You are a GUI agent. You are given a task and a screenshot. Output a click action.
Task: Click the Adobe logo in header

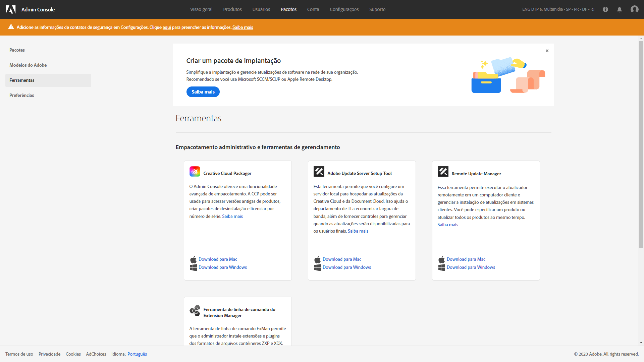[11, 9]
